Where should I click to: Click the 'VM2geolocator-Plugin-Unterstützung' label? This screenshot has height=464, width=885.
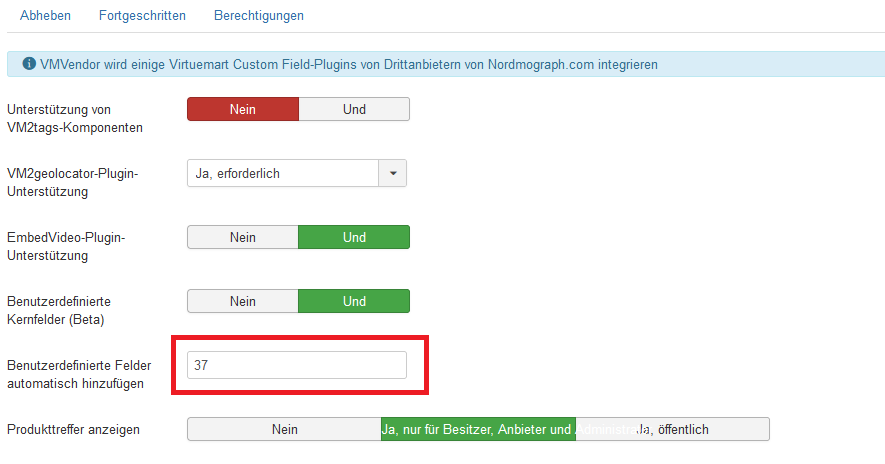click(72, 182)
